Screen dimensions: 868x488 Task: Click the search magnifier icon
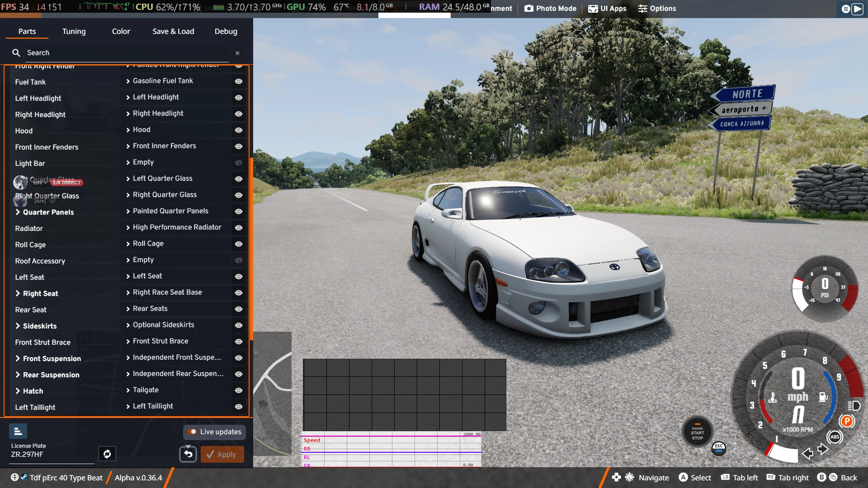[x=16, y=53]
